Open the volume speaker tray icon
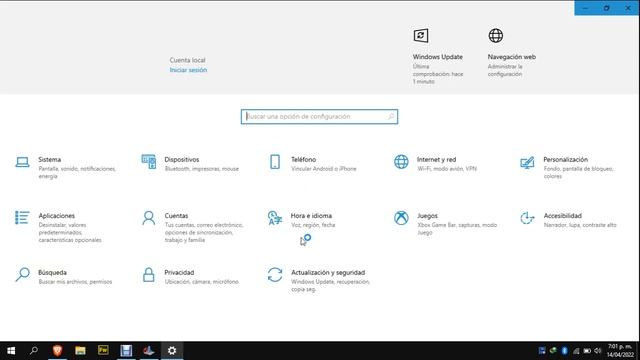This screenshot has height=360, width=640. (598, 351)
